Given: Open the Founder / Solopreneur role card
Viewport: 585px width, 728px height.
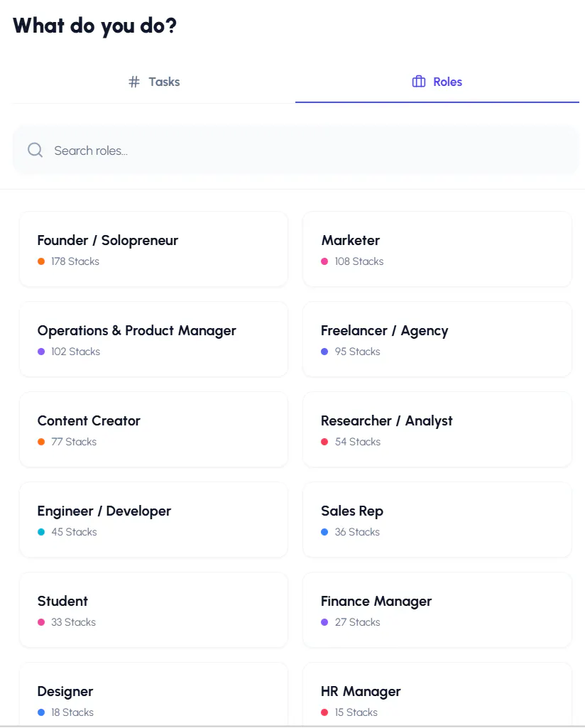Looking at the screenshot, I should [x=153, y=249].
